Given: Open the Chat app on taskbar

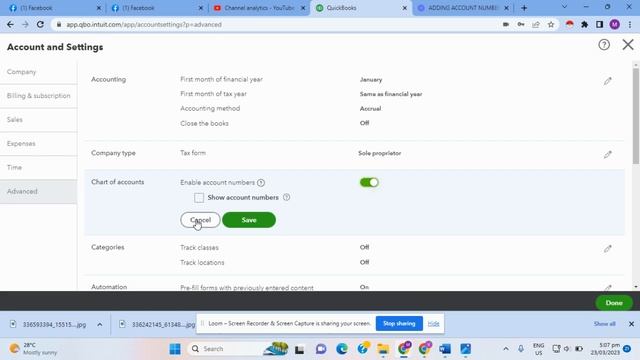Looking at the screenshot, I should pos(321,349).
